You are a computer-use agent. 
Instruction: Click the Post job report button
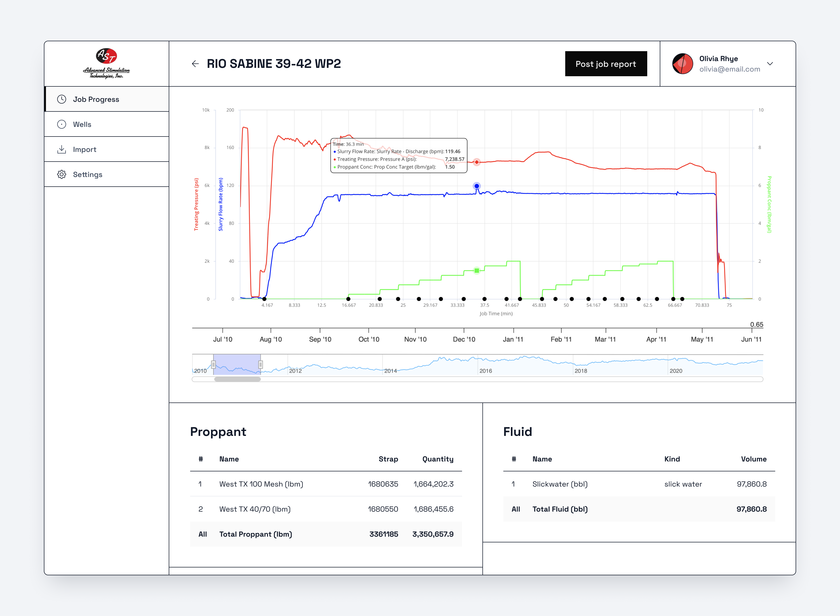[x=606, y=64]
